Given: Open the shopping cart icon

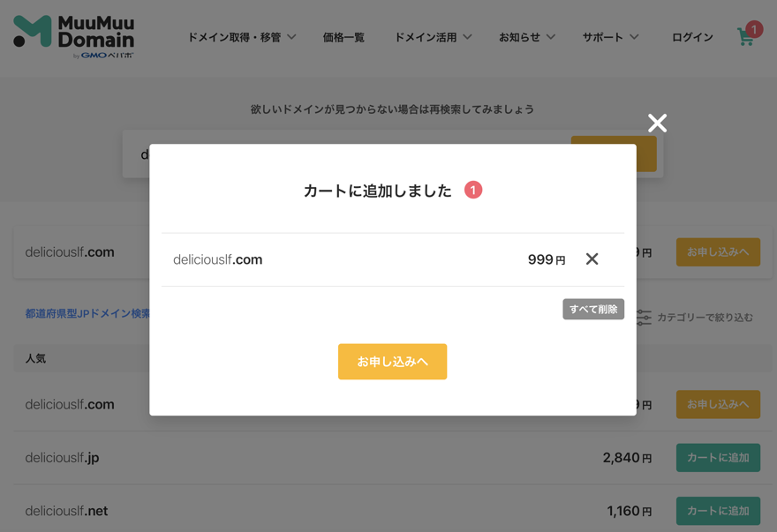Looking at the screenshot, I should point(746,38).
